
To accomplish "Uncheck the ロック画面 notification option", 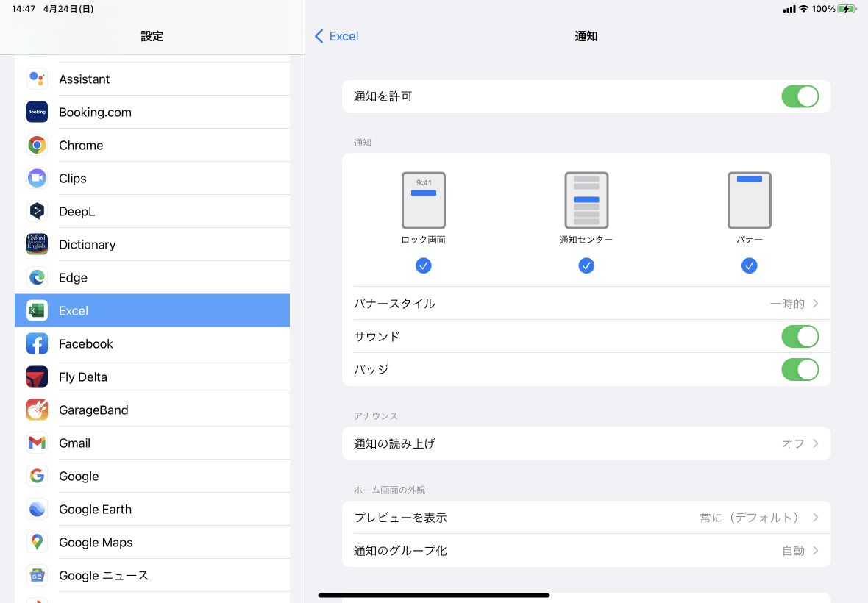I will click(423, 265).
